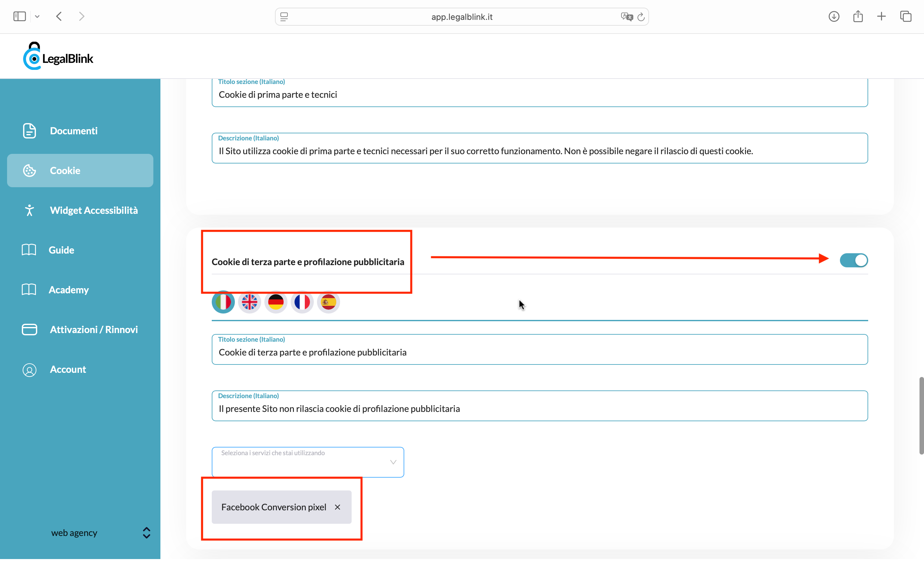The image size is (924, 577).
Task: Open Academy from the sidebar
Action: pos(68,290)
